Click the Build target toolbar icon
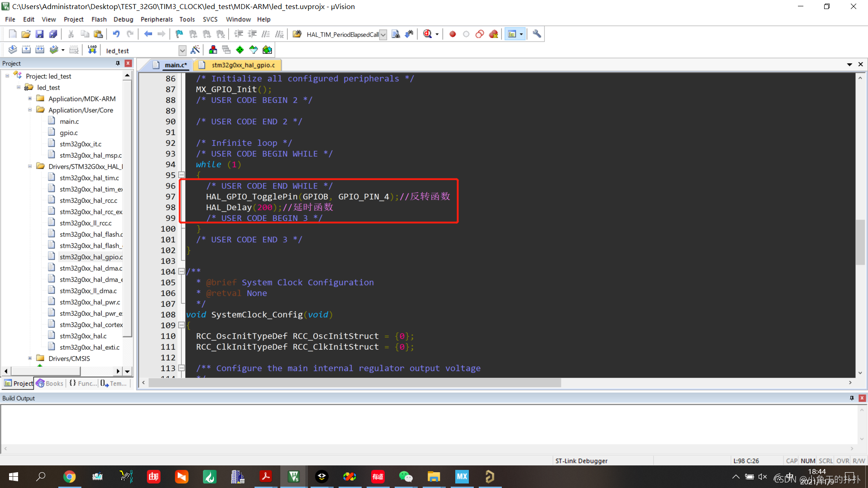868x488 pixels. tap(26, 50)
